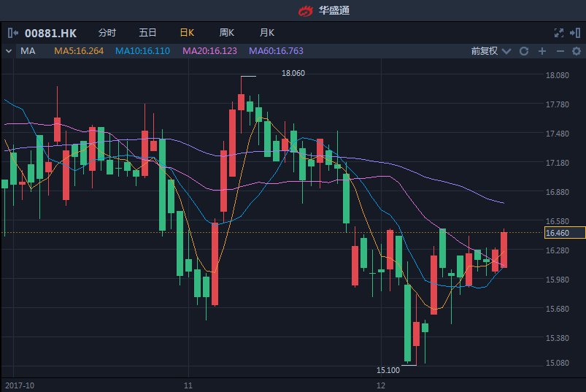586x392 pixels.
Task: Switch to 五日 five-day tab
Action: point(147,33)
